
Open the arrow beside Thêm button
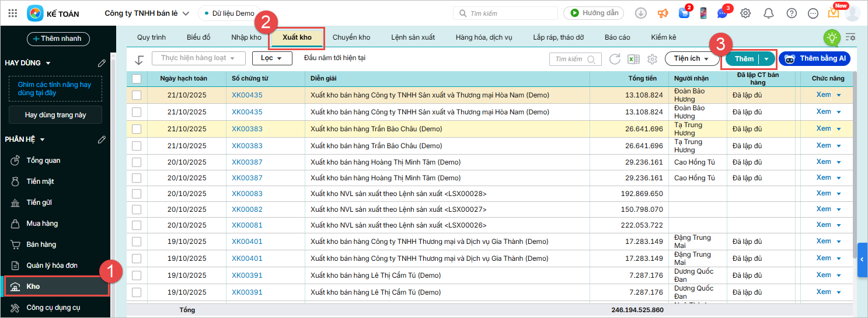point(766,59)
